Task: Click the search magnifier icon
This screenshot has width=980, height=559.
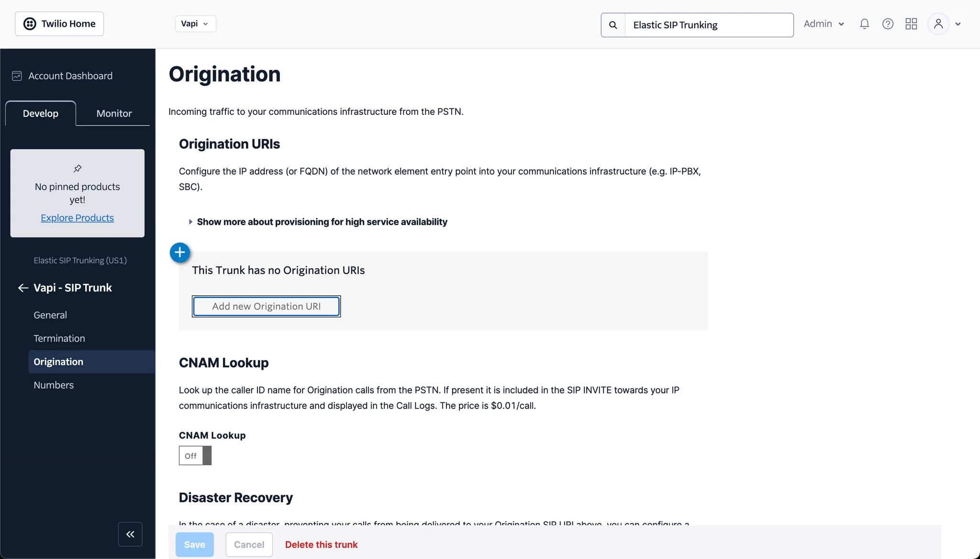Action: coord(612,24)
